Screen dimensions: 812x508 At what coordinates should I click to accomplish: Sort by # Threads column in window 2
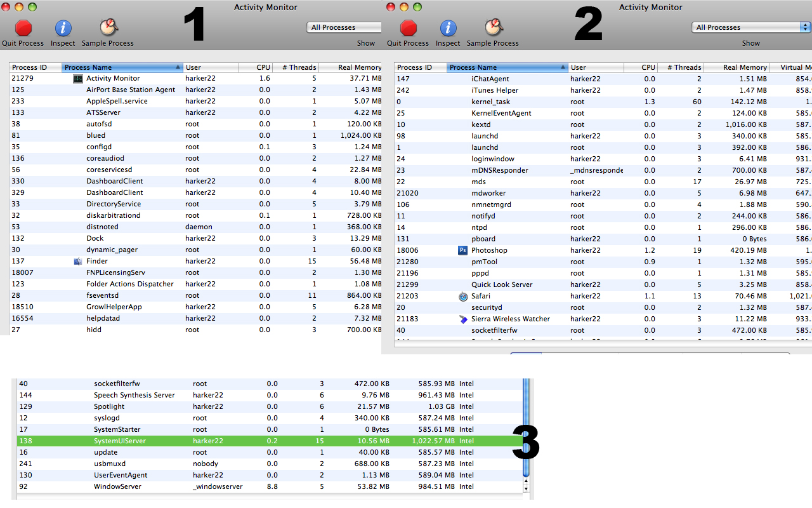(681, 67)
